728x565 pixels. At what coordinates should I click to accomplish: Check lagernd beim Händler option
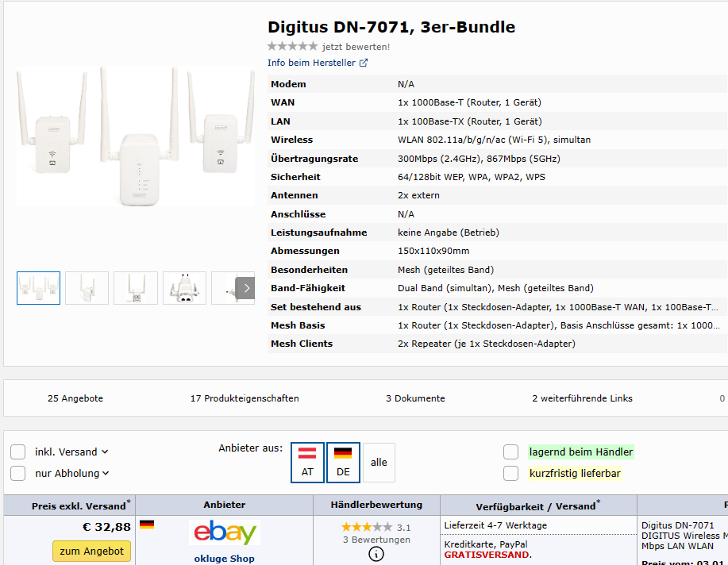click(x=510, y=452)
